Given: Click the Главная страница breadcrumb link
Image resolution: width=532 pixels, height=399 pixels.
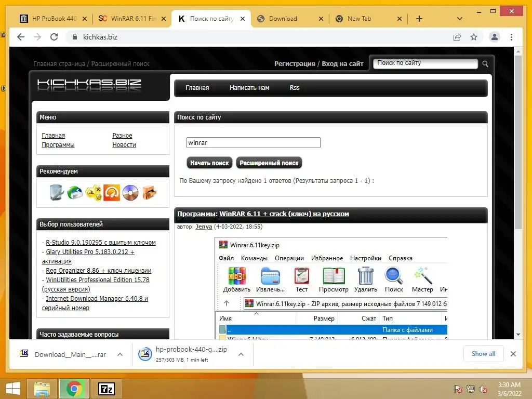Looking at the screenshot, I should click(x=59, y=64).
